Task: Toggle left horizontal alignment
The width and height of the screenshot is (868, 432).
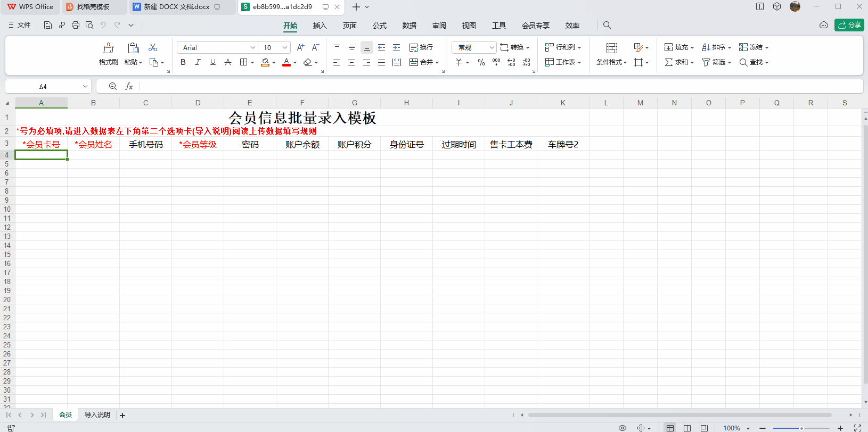Action: (337, 62)
